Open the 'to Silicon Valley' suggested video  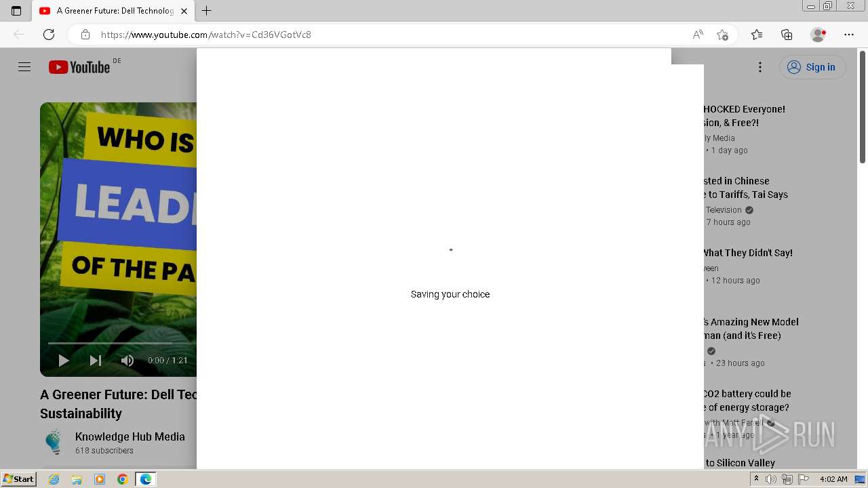(740, 463)
